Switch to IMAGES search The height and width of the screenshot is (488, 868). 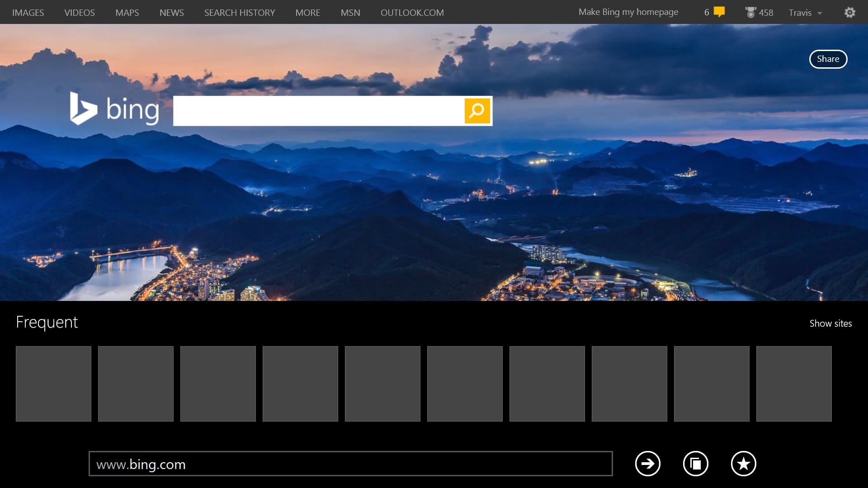(28, 12)
